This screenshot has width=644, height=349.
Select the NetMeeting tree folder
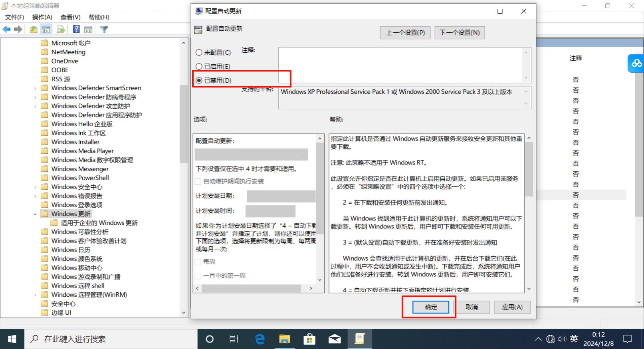point(68,52)
